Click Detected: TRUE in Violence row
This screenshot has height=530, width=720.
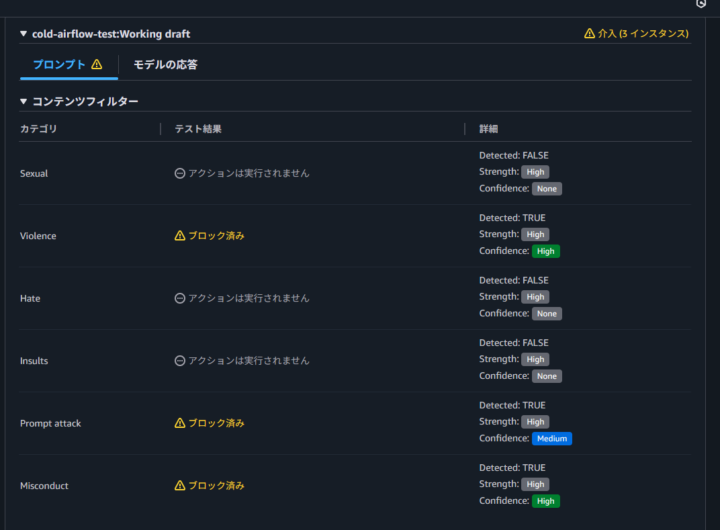tap(512, 218)
